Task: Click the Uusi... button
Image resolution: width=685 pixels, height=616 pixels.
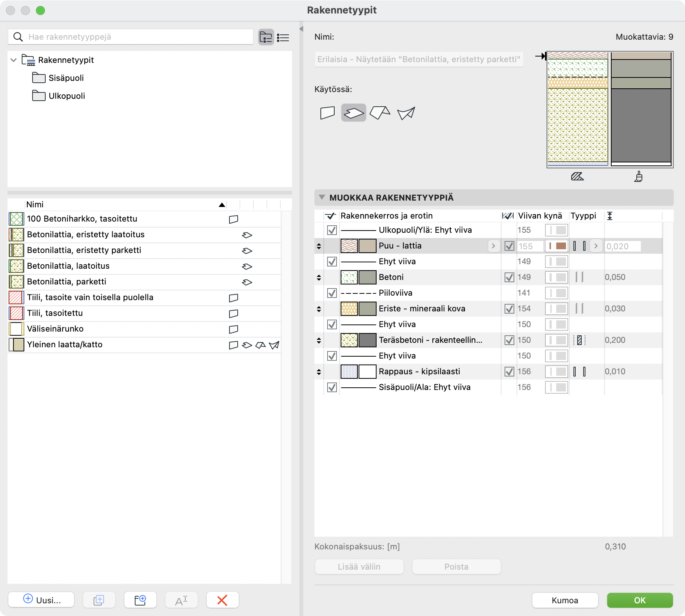Action: tap(41, 600)
